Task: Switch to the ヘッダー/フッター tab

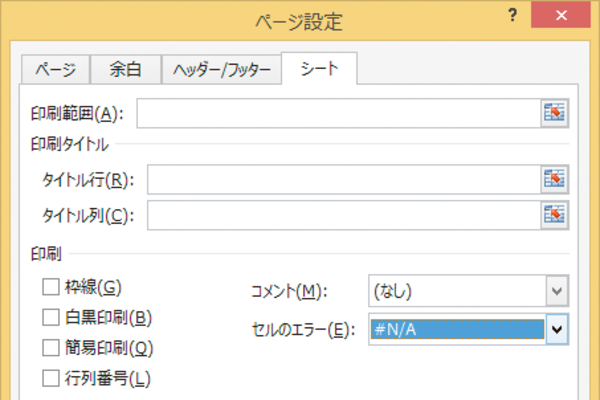Action: (222, 70)
